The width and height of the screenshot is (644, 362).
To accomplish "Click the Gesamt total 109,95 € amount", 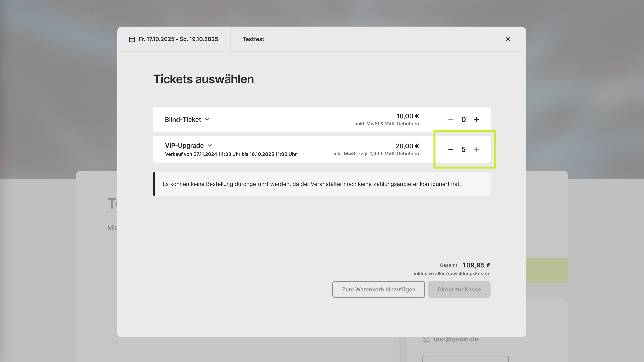I will [476, 265].
